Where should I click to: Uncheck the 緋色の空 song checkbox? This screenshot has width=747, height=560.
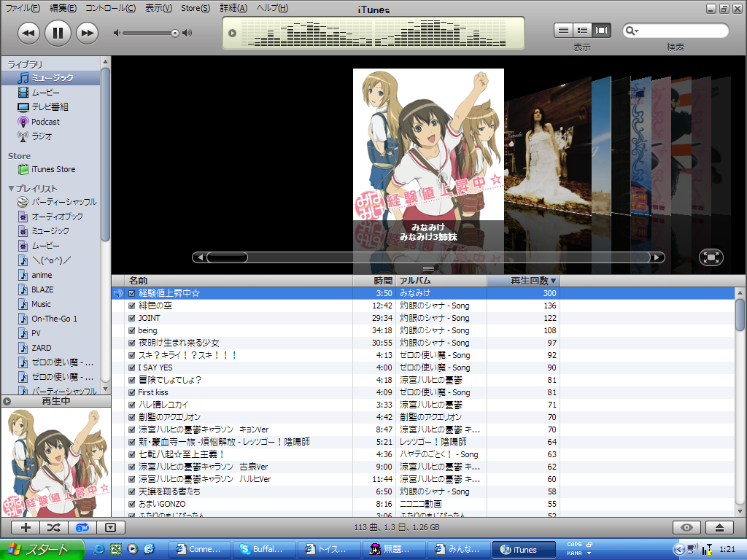click(132, 306)
